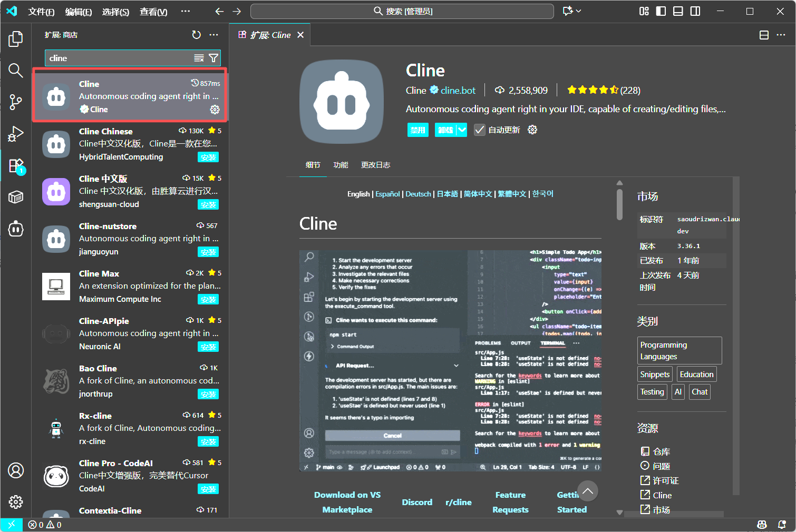Install Cline Chinese extension
Screen dimensions: 796x532
click(208, 157)
